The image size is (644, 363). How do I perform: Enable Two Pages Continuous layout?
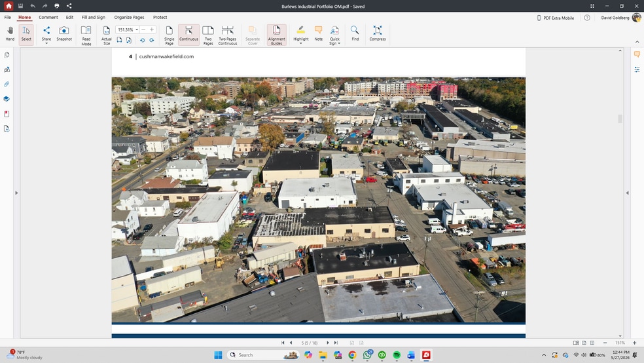coord(228,35)
